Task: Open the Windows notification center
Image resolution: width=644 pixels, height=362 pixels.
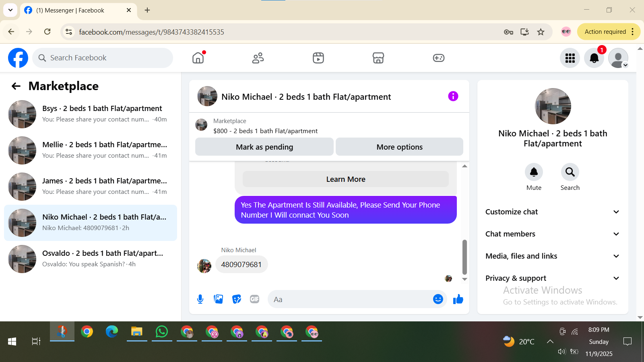Action: [x=627, y=341]
